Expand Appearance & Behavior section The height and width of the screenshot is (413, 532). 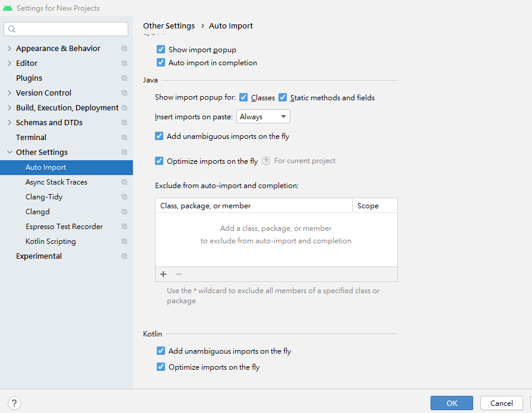click(x=9, y=49)
